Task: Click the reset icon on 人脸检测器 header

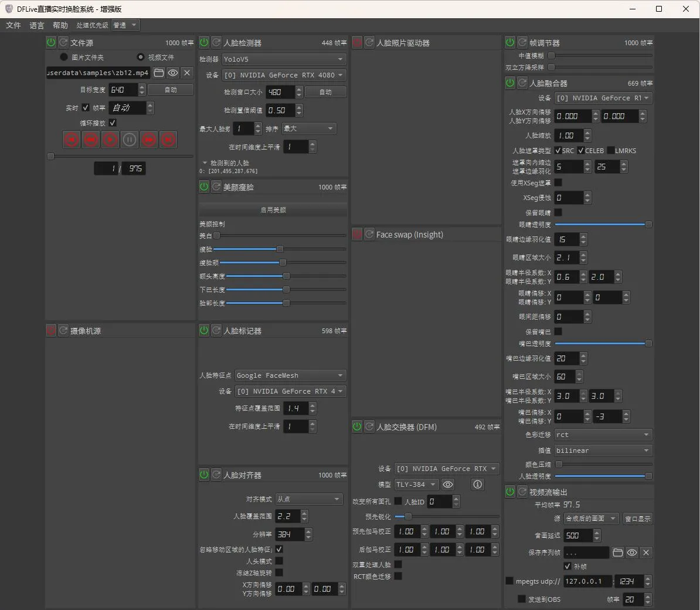Action: click(216, 42)
